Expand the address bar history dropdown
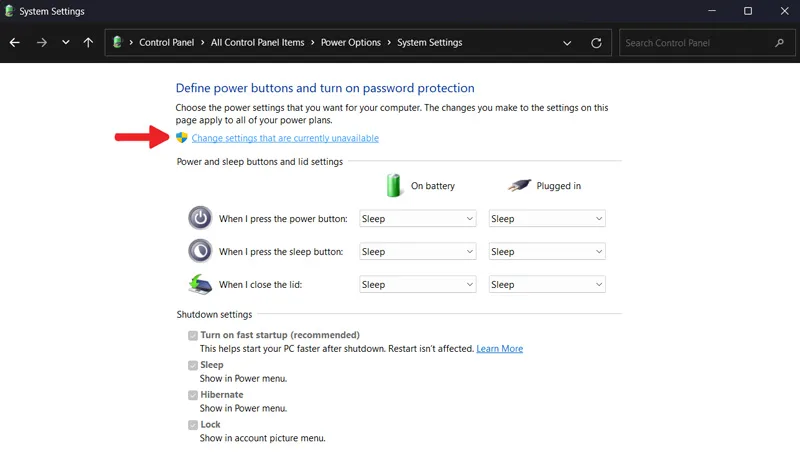Screen dimensions: 800x459 (567, 43)
